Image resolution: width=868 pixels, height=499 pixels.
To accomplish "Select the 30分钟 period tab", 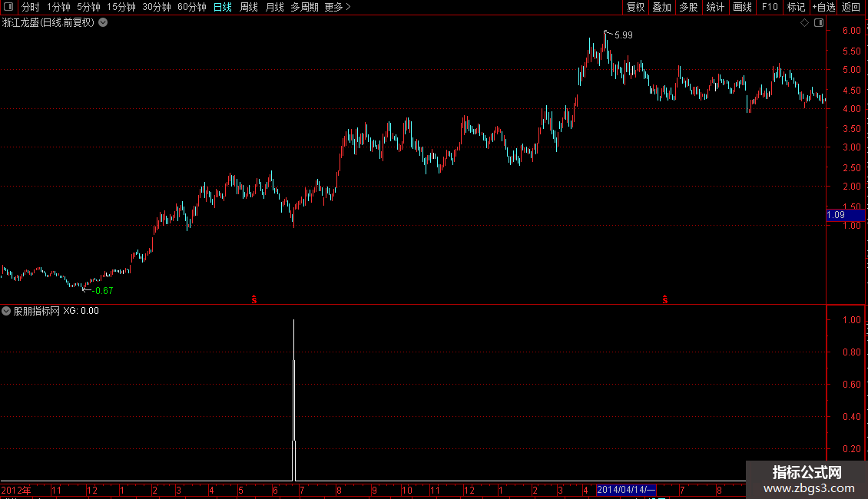I will (156, 7).
